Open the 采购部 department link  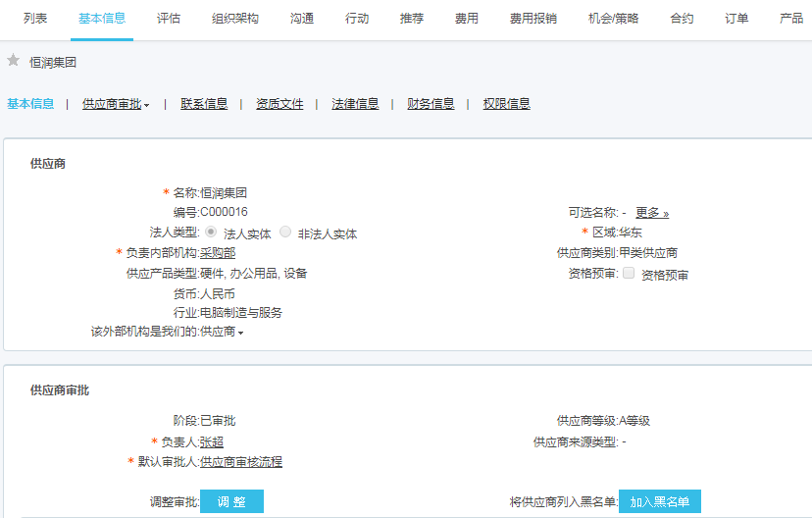pos(218,253)
